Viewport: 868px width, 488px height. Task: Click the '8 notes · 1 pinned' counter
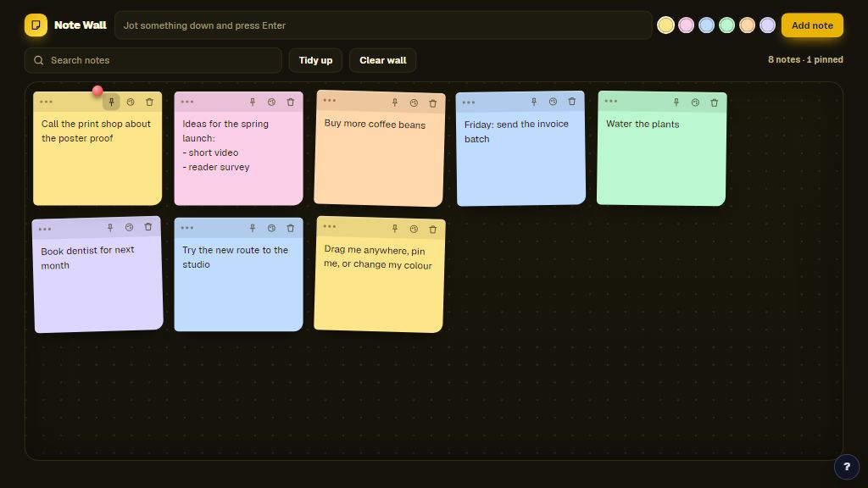pyautogui.click(x=805, y=60)
